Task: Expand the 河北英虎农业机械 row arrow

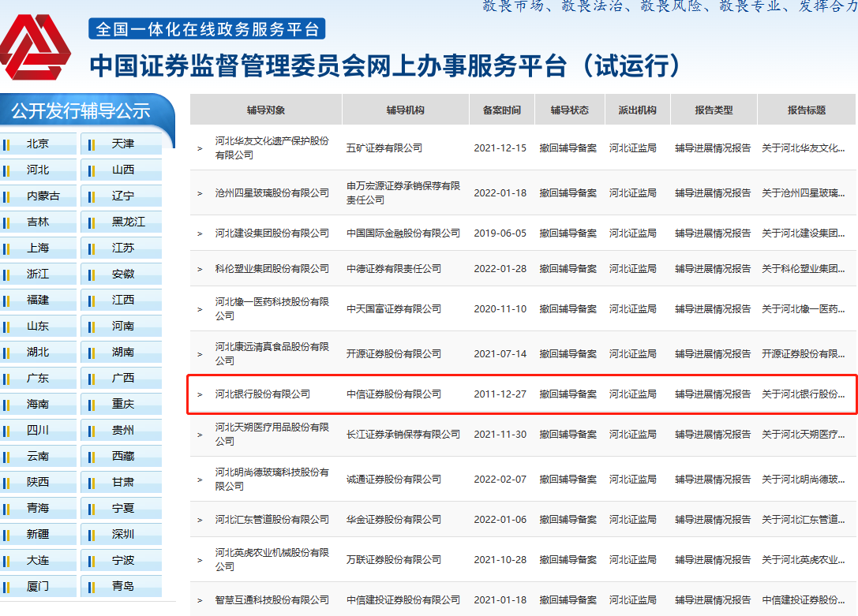Action: [200, 561]
